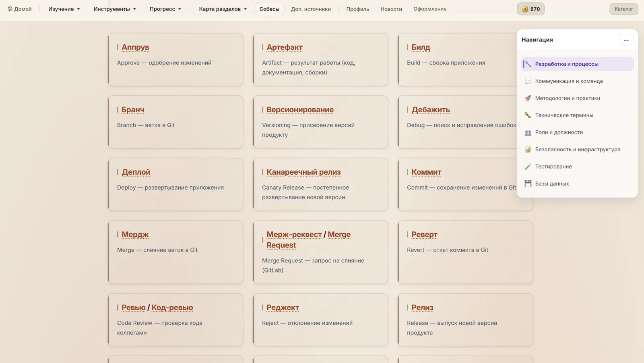
Task: Open the Профиль page
Action: click(357, 9)
